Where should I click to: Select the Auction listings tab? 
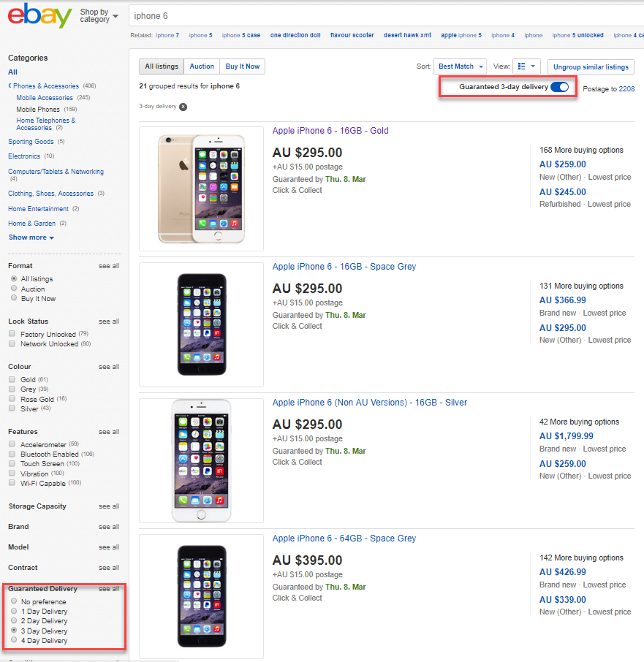click(202, 66)
